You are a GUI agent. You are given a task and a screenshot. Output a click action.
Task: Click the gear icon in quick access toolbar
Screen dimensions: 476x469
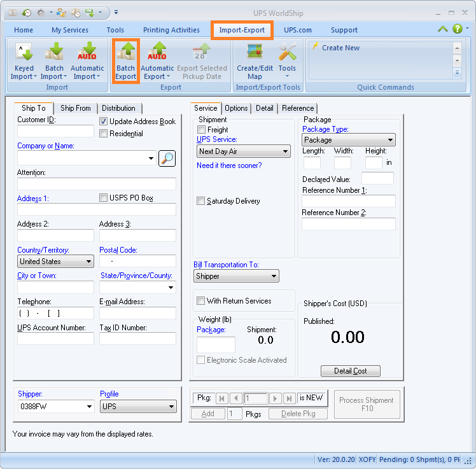click(x=41, y=13)
